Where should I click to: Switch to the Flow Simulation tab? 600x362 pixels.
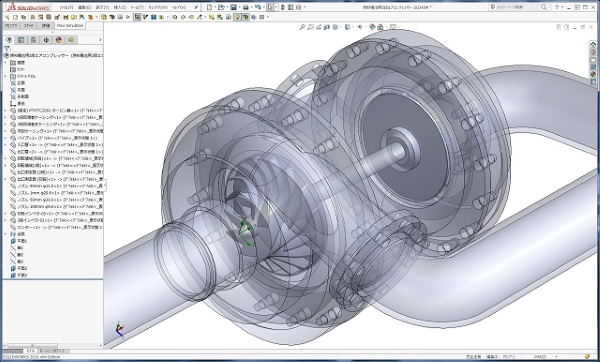point(70,26)
